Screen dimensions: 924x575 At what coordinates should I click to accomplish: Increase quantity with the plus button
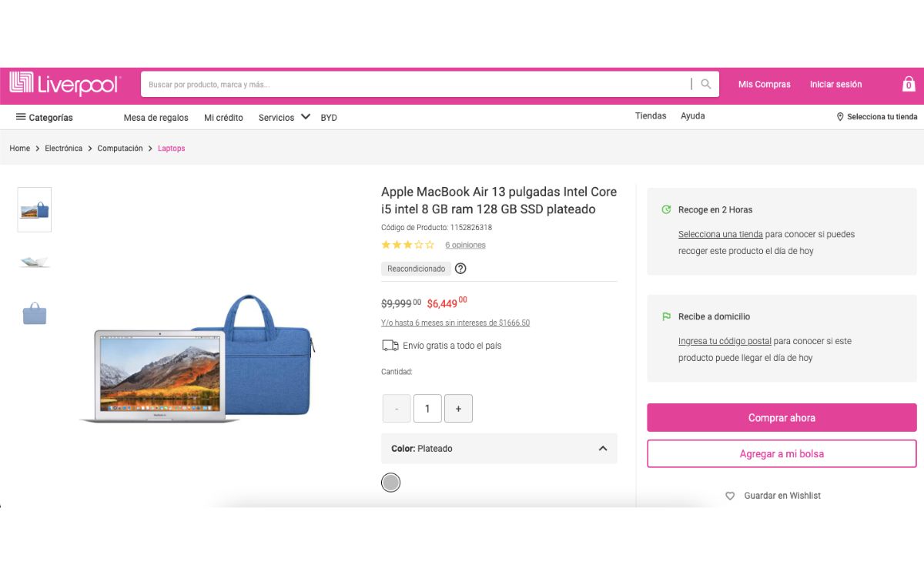point(458,409)
